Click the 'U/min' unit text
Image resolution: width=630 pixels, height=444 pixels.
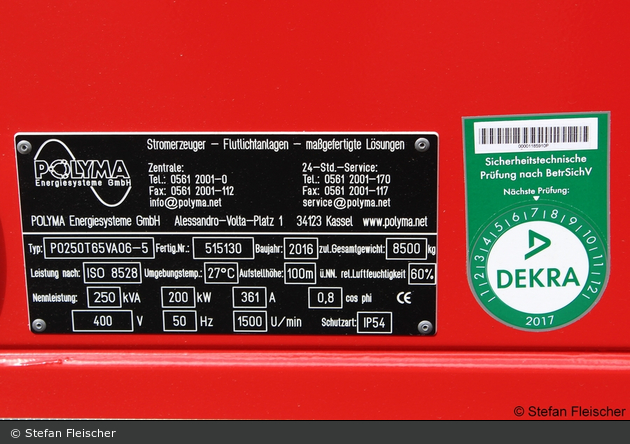coord(286,322)
